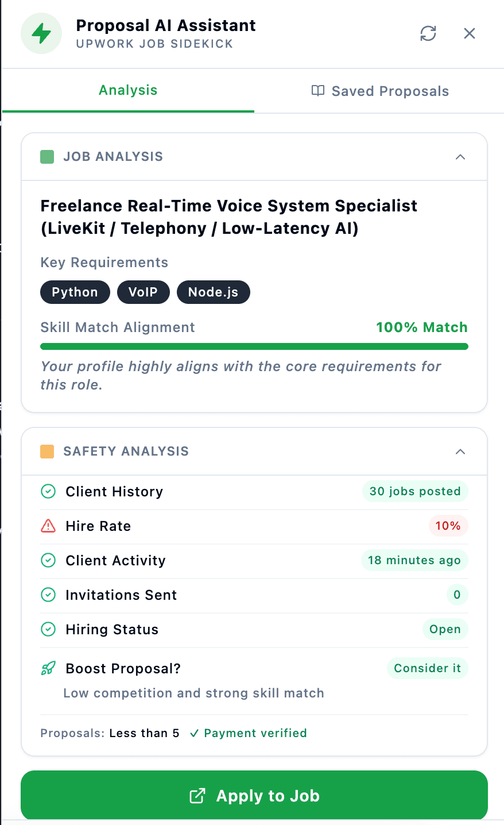Click the Payment verified checkmark
The height and width of the screenshot is (825, 504).
pyautogui.click(x=195, y=733)
